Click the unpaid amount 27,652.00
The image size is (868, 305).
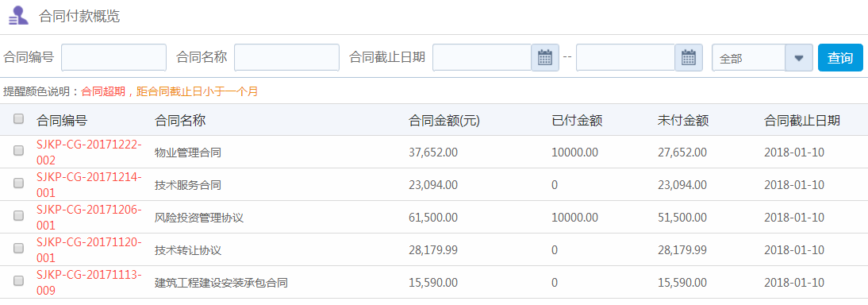pos(682,152)
